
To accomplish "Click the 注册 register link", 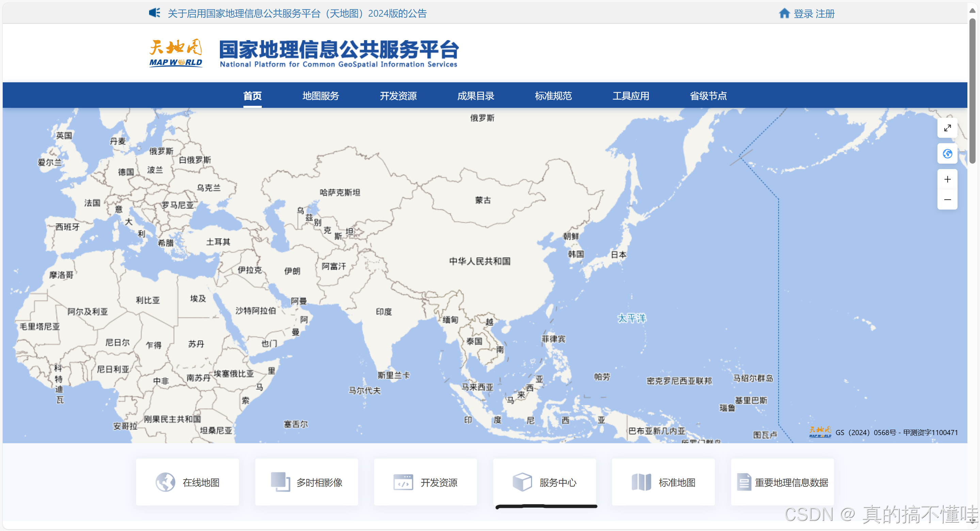I will click(x=825, y=14).
